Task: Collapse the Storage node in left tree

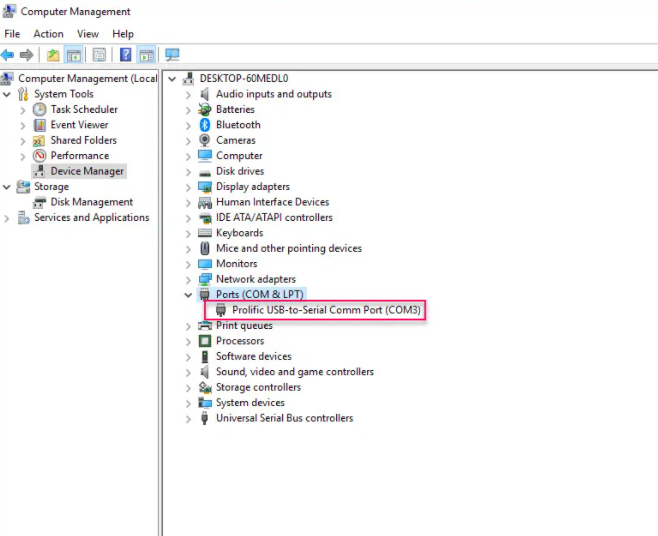Action: [7, 187]
